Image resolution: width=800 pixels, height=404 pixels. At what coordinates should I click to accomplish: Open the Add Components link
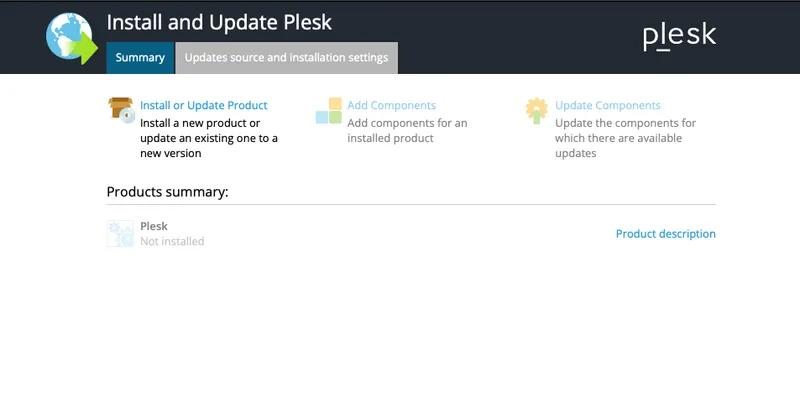pos(391,105)
